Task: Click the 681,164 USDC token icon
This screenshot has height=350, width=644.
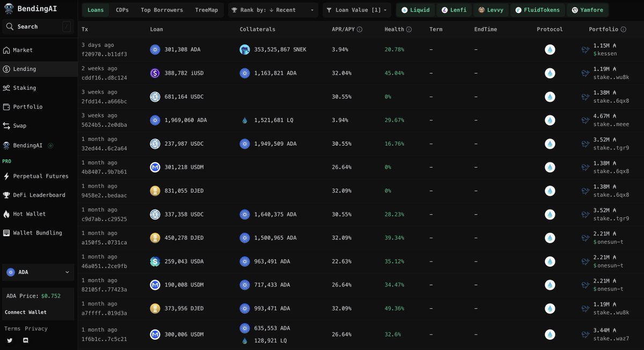Action: (155, 97)
